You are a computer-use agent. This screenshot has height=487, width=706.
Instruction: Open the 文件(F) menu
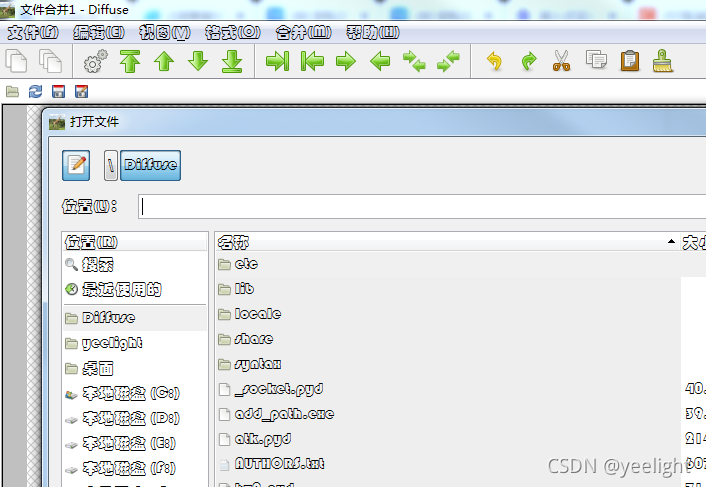[33, 32]
